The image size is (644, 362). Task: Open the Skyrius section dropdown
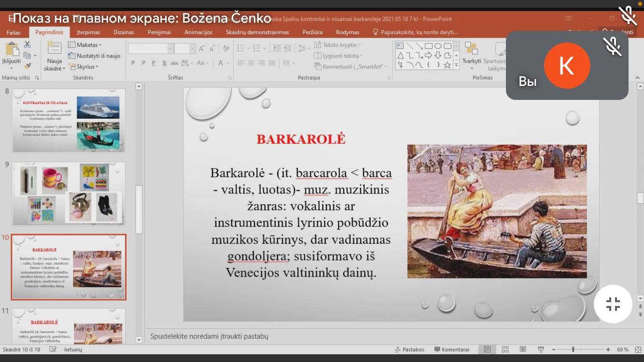[84, 67]
